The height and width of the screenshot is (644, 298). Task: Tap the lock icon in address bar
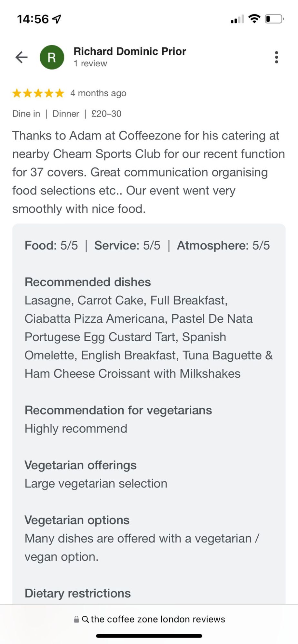76,619
